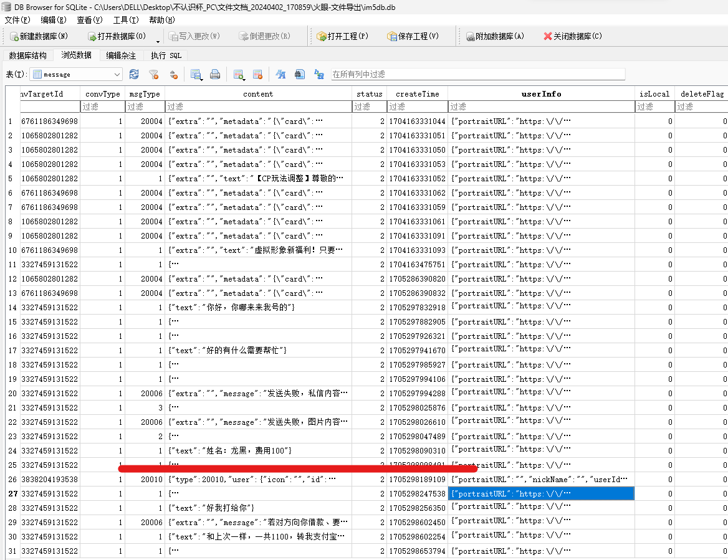Click the filter box under the status column
Viewport: 728px width, 560px height.
[x=369, y=107]
